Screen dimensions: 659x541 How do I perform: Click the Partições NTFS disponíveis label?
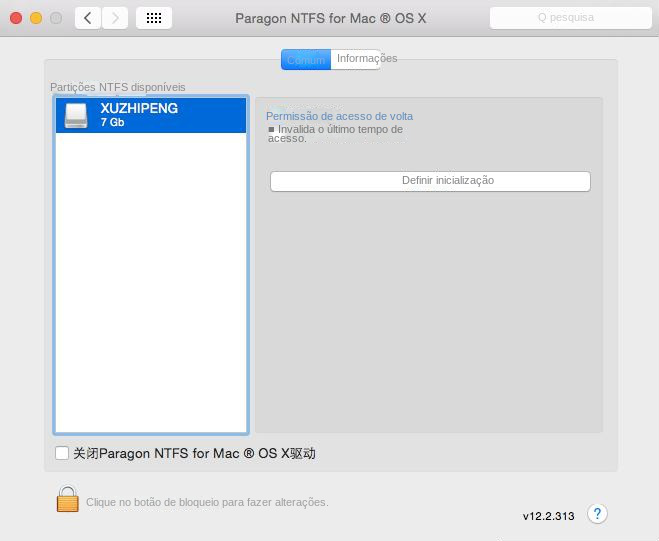pyautogui.click(x=118, y=87)
